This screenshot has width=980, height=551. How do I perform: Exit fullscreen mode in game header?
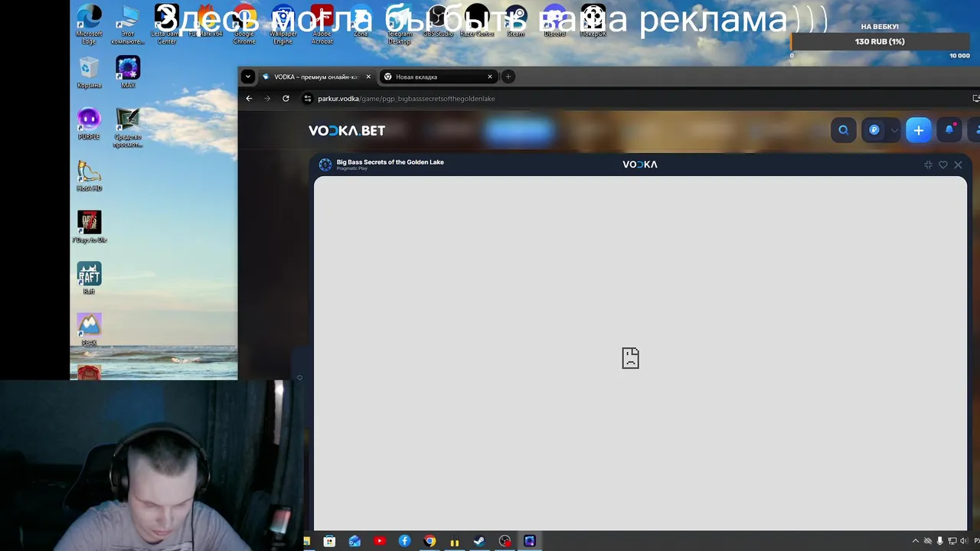[928, 165]
